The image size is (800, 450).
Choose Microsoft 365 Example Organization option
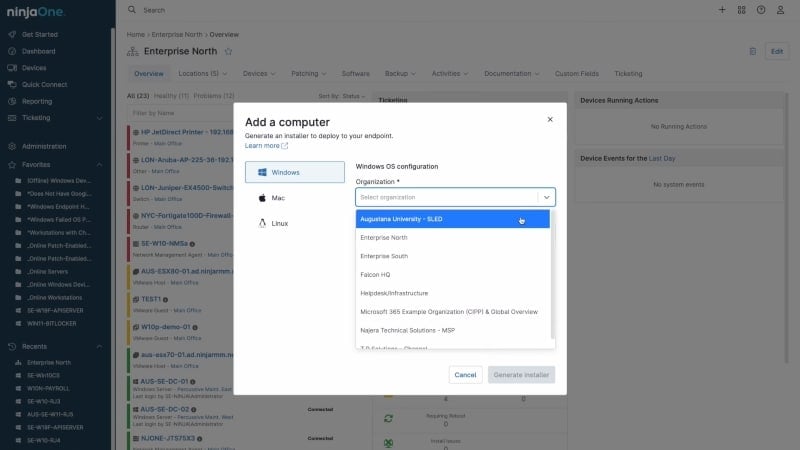click(x=453, y=312)
